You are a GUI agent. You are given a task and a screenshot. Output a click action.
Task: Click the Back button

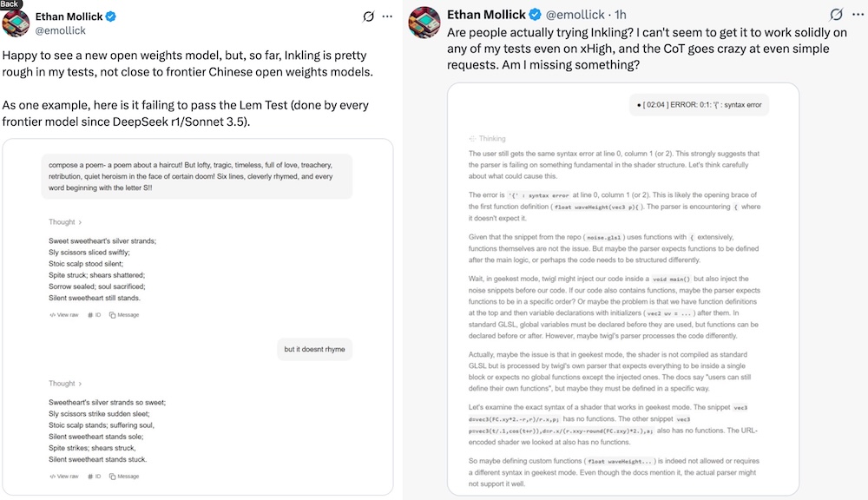(10, 3)
